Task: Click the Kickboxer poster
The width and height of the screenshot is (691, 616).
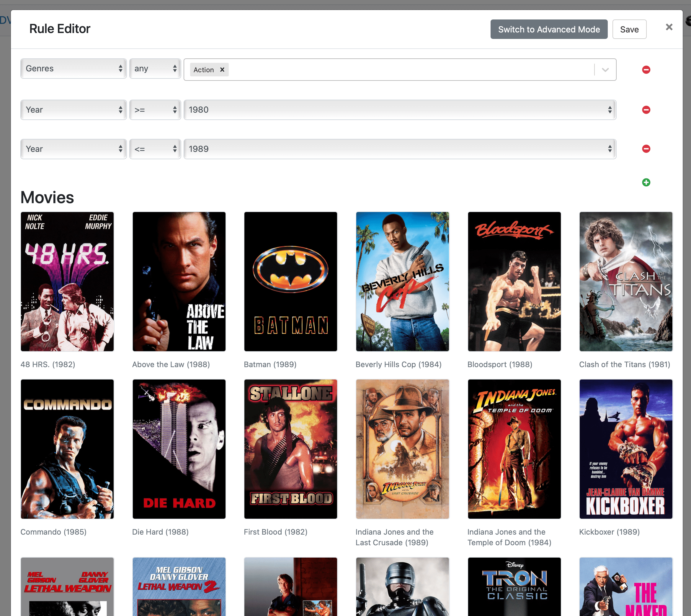Action: (x=626, y=449)
